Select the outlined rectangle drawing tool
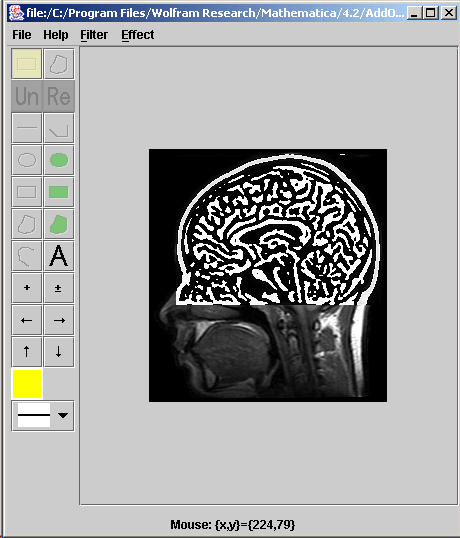 coord(27,192)
